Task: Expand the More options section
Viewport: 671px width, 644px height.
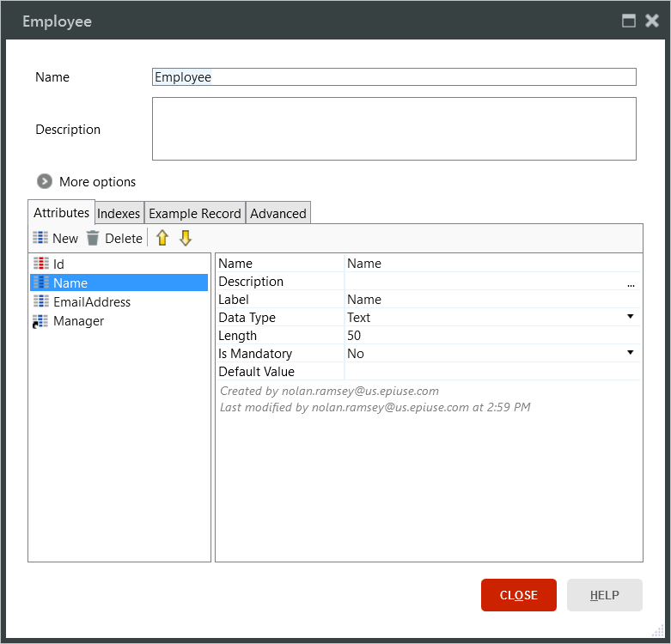Action: [45, 181]
